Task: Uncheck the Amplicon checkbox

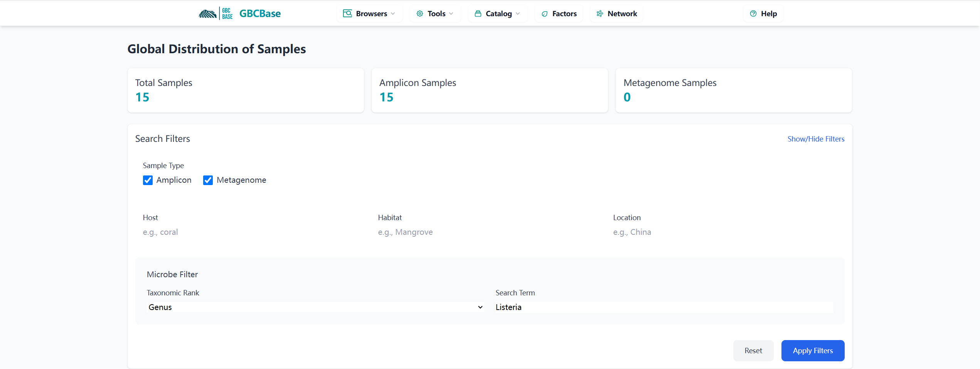Action: [x=148, y=180]
